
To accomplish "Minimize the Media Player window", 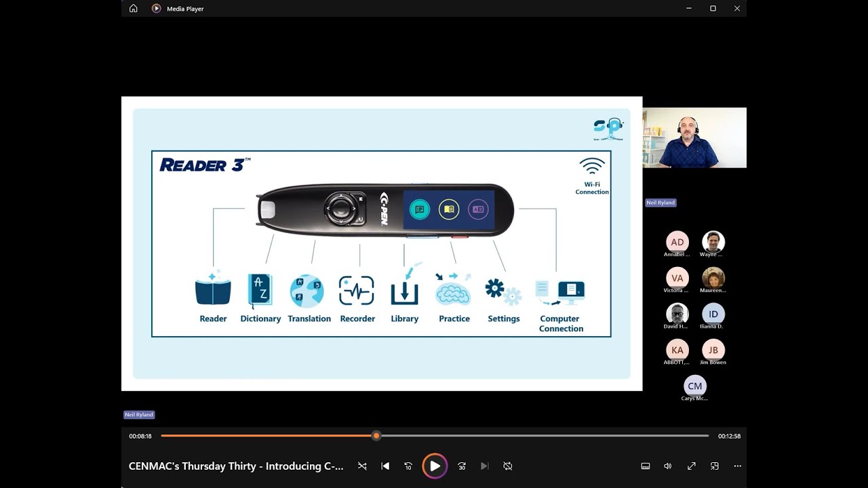I will tap(689, 9).
